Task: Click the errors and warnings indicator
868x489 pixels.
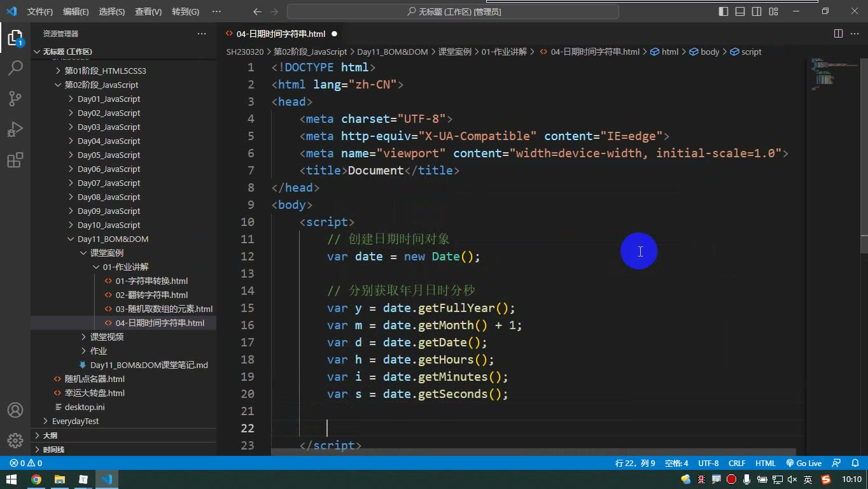Action: coord(26,463)
